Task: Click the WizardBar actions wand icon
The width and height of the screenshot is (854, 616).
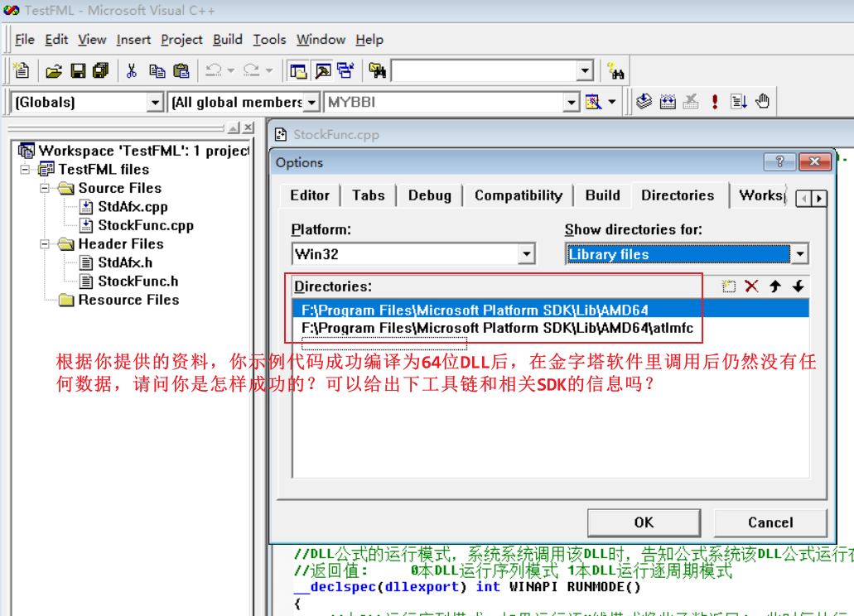Action: pyautogui.click(x=593, y=102)
